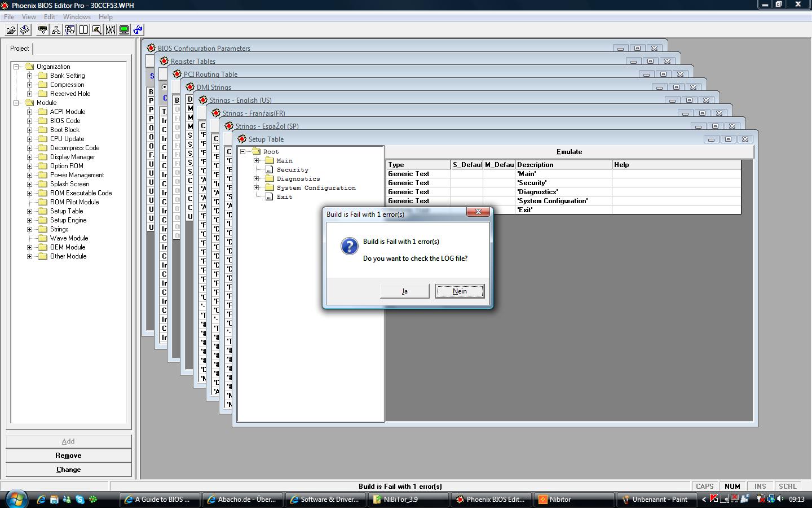Click the Change button
This screenshot has height=508, width=812.
click(68, 470)
